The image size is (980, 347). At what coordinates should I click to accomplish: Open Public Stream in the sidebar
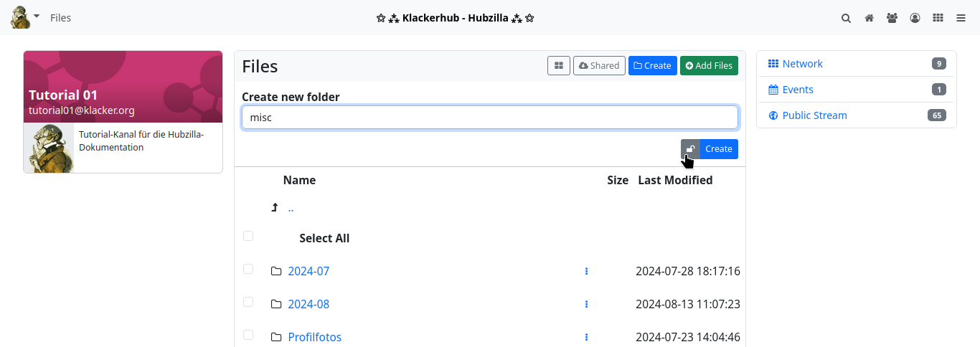(814, 115)
